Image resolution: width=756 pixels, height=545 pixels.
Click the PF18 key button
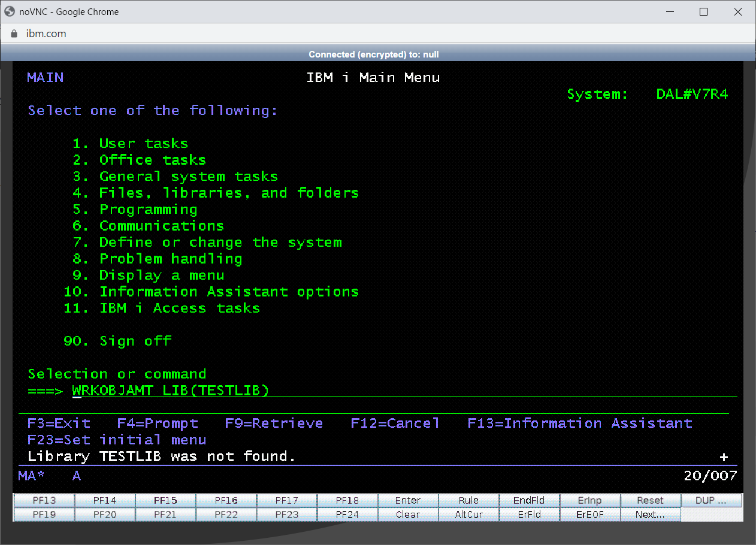(347, 501)
